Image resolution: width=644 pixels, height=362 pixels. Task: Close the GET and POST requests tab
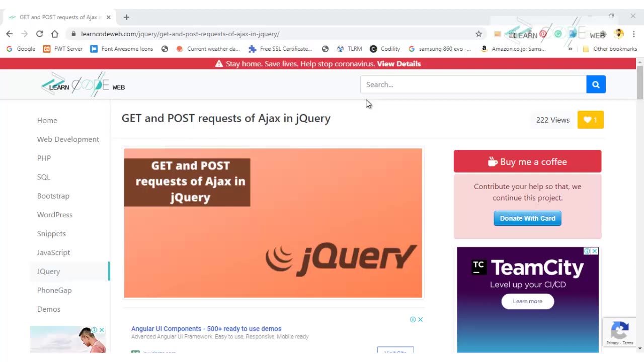[x=108, y=17]
